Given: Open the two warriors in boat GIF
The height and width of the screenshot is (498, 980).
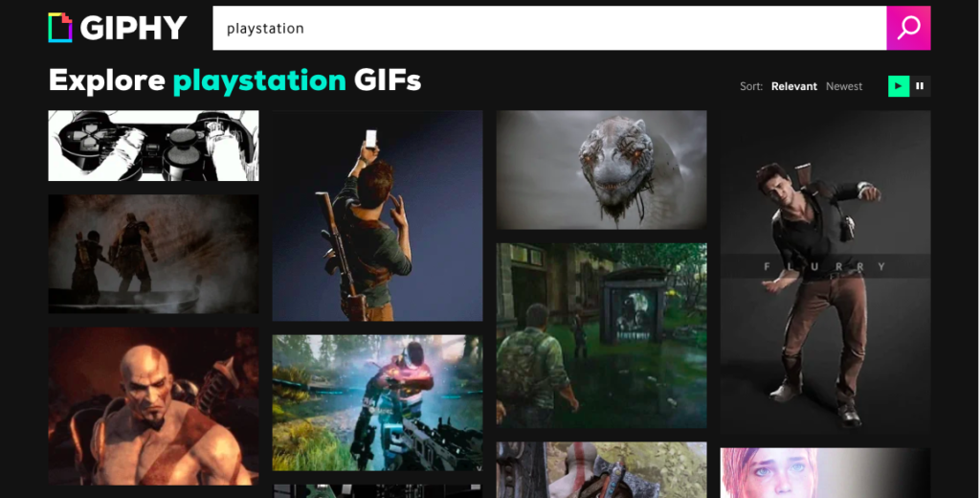Looking at the screenshot, I should pyautogui.click(x=154, y=254).
